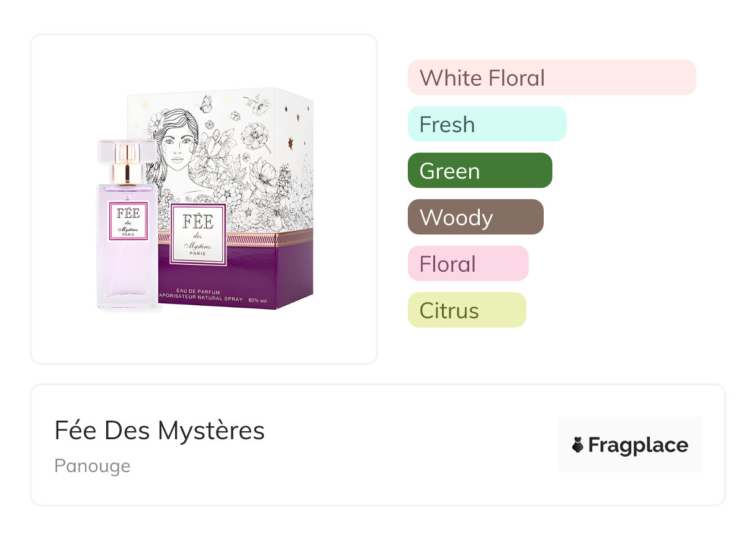Click the purple perfume bottle image
The height and width of the screenshot is (536, 756).
(x=127, y=223)
